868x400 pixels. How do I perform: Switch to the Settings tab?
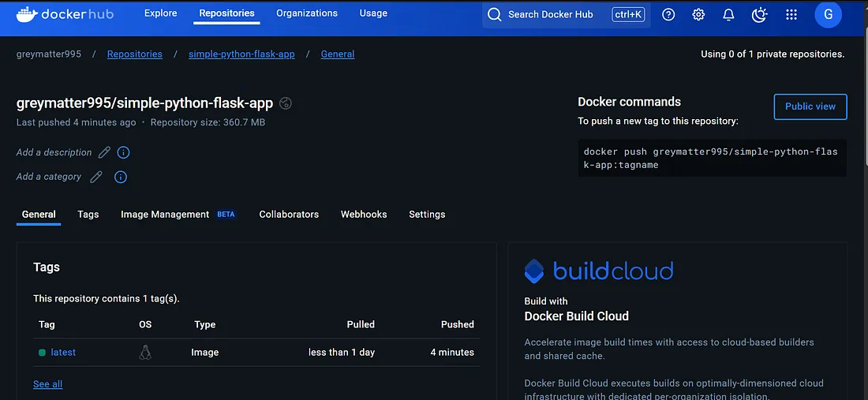[427, 215]
